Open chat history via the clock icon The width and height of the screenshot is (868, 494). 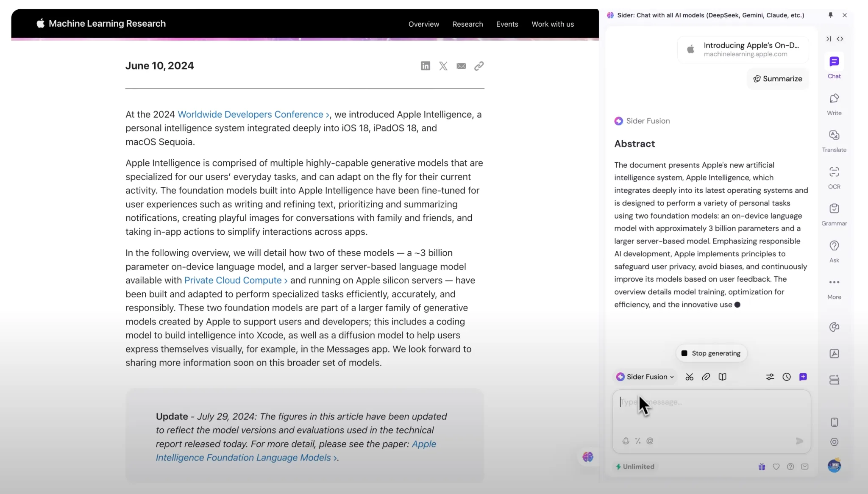(787, 377)
